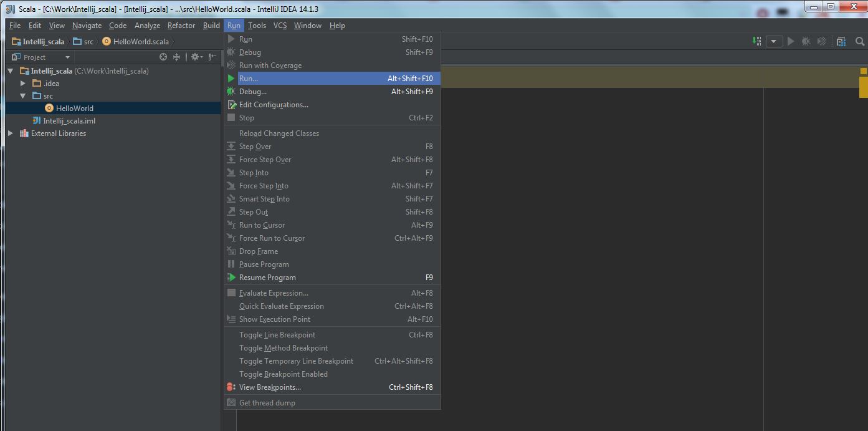868x431 pixels.
Task: Click the Make Project build icon
Action: [756, 41]
